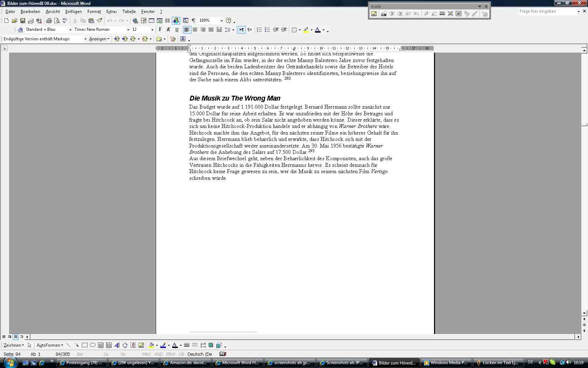Viewport: 588px width, 368px height.
Task: Open Amazon.de taskbar window
Action: tap(185, 363)
